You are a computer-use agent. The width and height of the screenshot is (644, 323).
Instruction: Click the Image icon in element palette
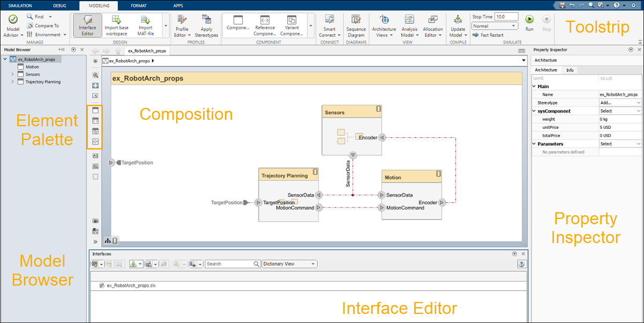click(95, 166)
